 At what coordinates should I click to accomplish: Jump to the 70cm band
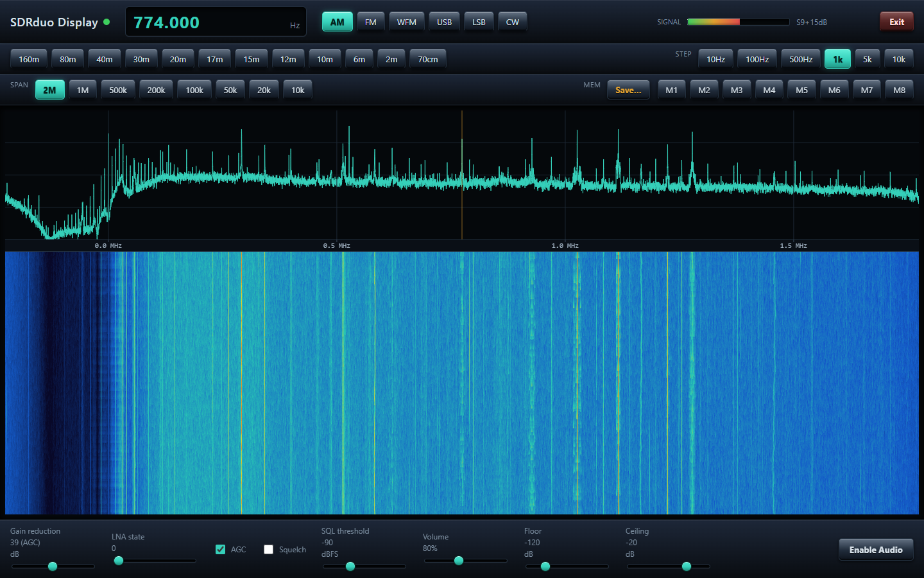pyautogui.click(x=428, y=59)
